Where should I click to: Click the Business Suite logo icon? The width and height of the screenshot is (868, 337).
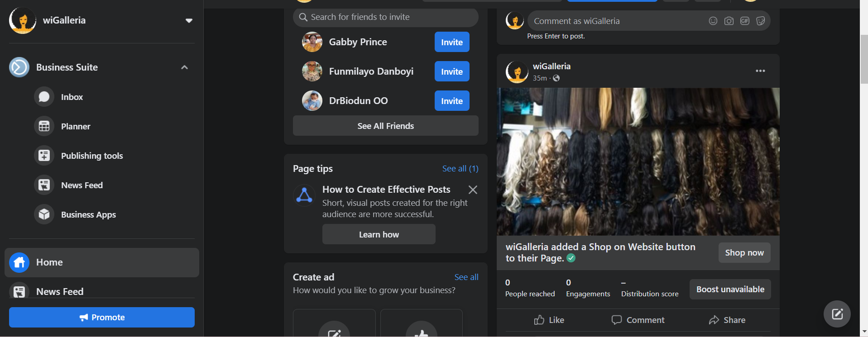tap(19, 67)
